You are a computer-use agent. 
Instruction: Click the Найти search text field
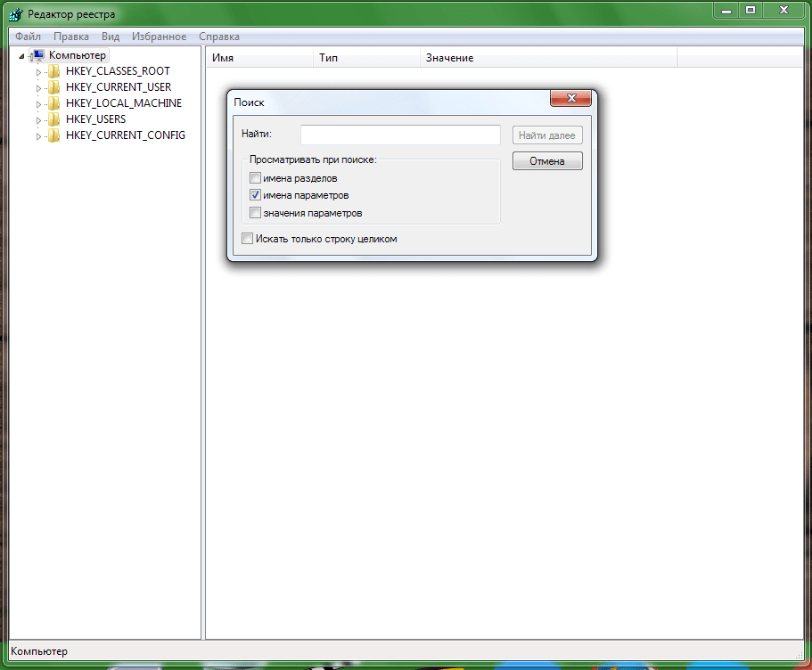tap(400, 135)
